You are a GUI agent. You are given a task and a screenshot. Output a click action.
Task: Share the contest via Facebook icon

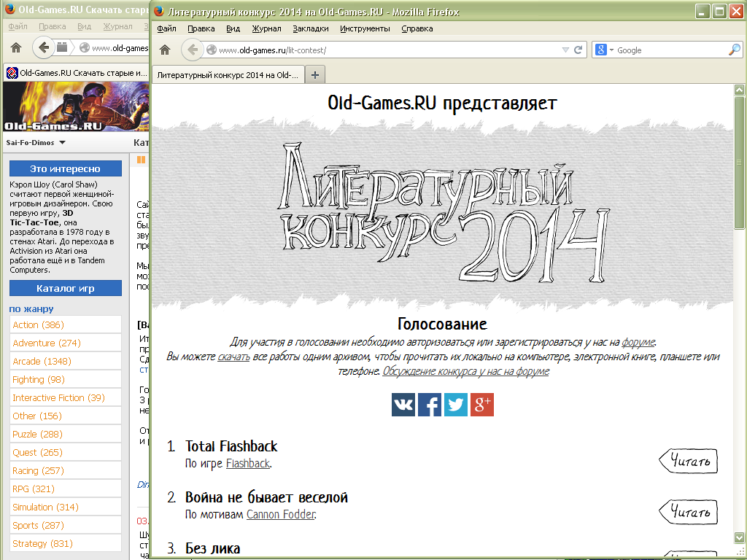click(429, 405)
